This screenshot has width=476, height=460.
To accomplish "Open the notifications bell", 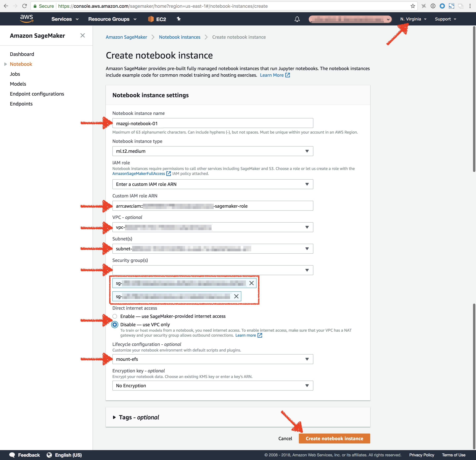I will pos(297,19).
